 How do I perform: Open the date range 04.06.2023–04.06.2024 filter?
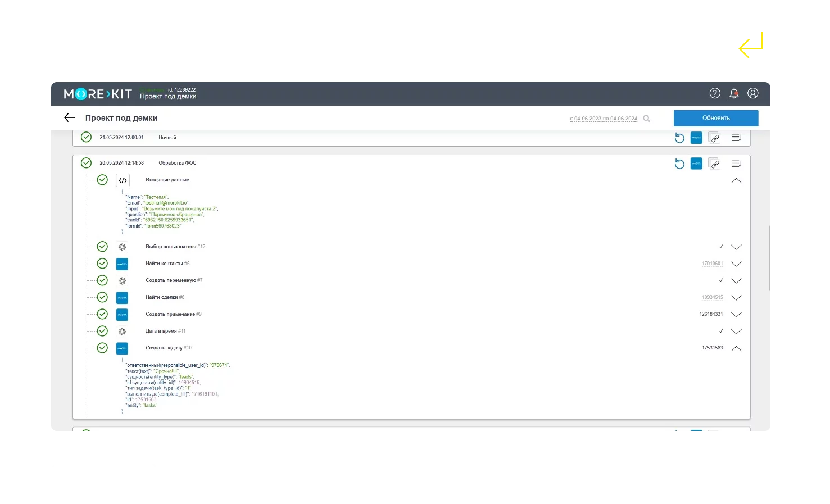coord(604,119)
